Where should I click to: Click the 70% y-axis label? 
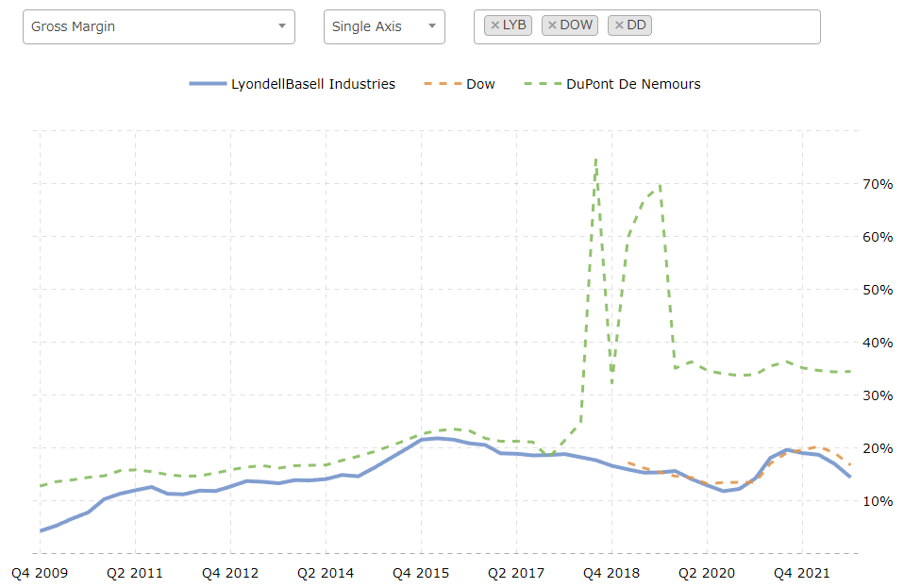pos(879,184)
